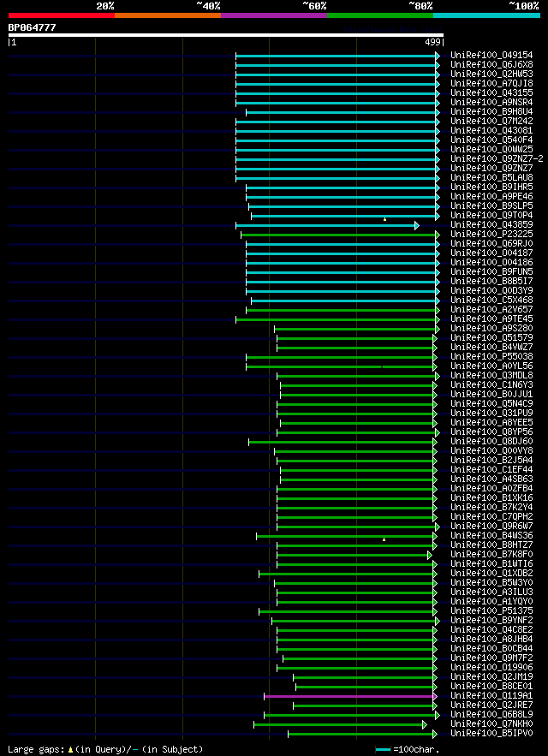Select the BP064777 query name
The image size is (548, 756).
pos(32,27)
